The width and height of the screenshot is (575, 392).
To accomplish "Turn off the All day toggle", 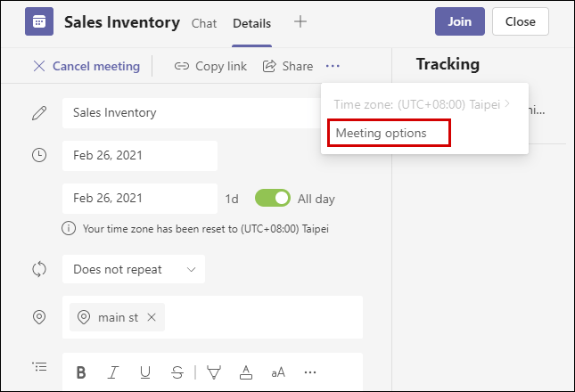I will tap(273, 199).
